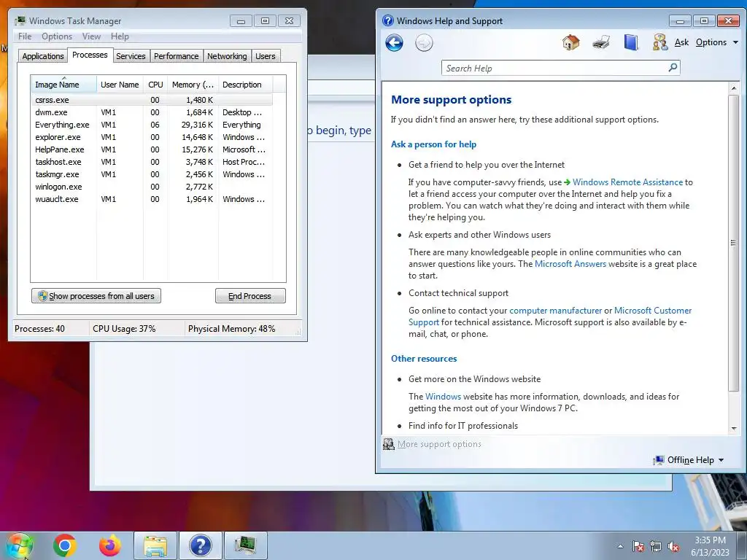
Task: Select the csrss.exe process row
Action: (x=152, y=100)
